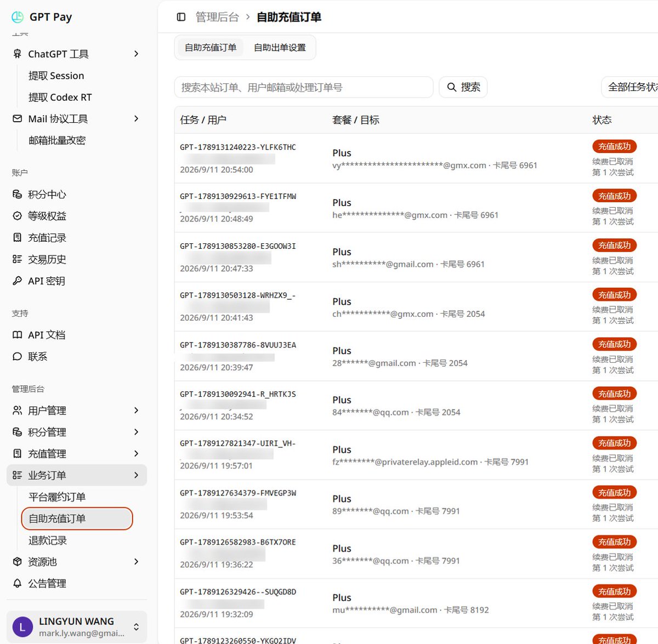This screenshot has width=658, height=644.
Task: Toggle the sidebar panel icon
Action: click(181, 17)
